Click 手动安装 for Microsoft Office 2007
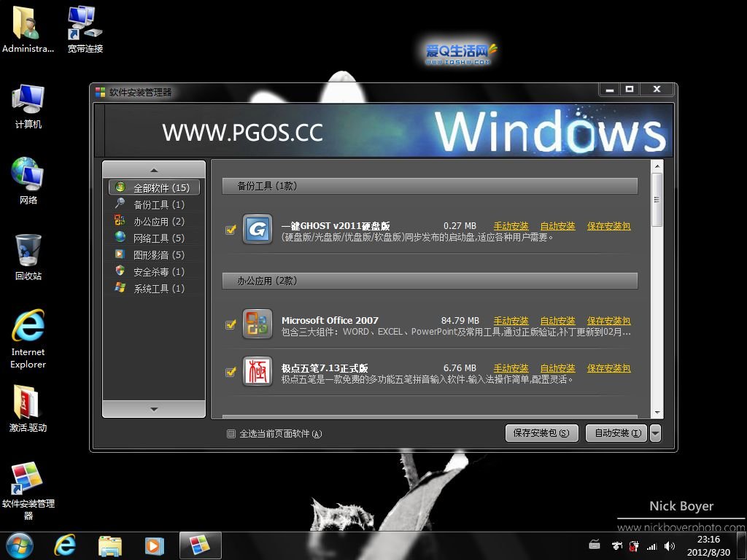The height and width of the screenshot is (560, 747). coord(511,321)
